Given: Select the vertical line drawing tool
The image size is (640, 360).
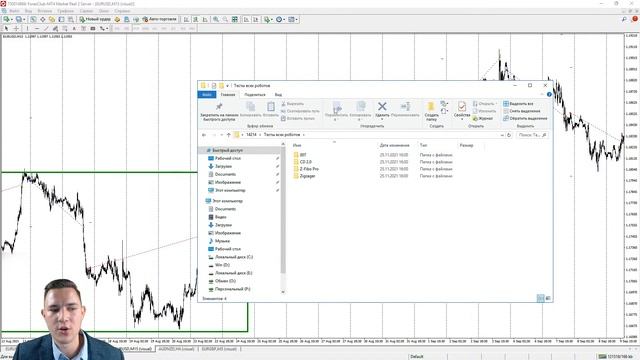Looking at the screenshot, I should [27, 28].
